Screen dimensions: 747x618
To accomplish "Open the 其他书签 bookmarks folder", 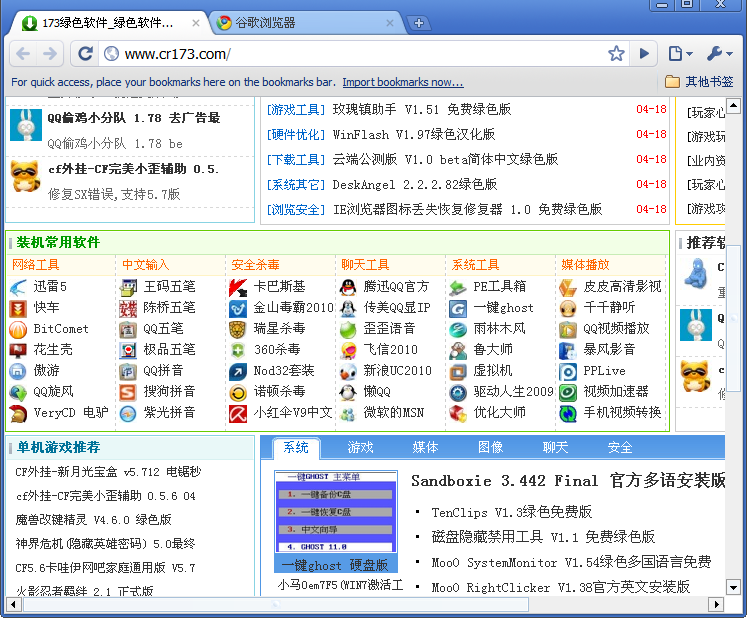I will [x=699, y=81].
